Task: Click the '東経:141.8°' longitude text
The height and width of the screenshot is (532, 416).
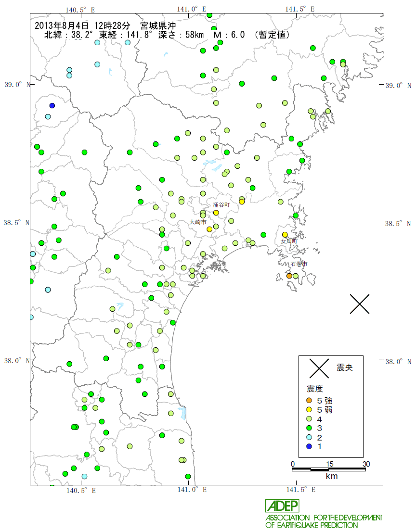Action: (125, 35)
